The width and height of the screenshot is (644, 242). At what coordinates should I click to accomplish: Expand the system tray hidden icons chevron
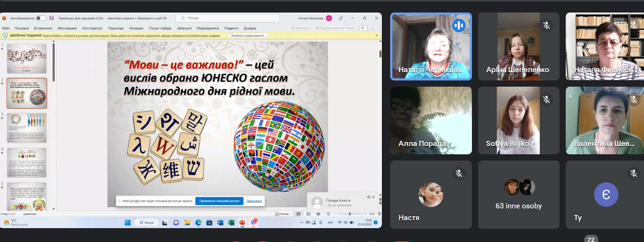301,223
